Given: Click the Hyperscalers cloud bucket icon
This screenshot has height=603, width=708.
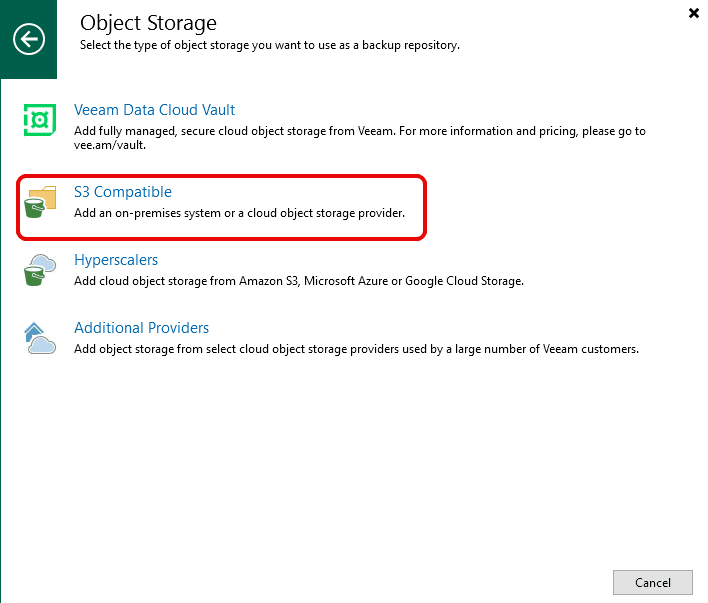Looking at the screenshot, I should tap(40, 270).
